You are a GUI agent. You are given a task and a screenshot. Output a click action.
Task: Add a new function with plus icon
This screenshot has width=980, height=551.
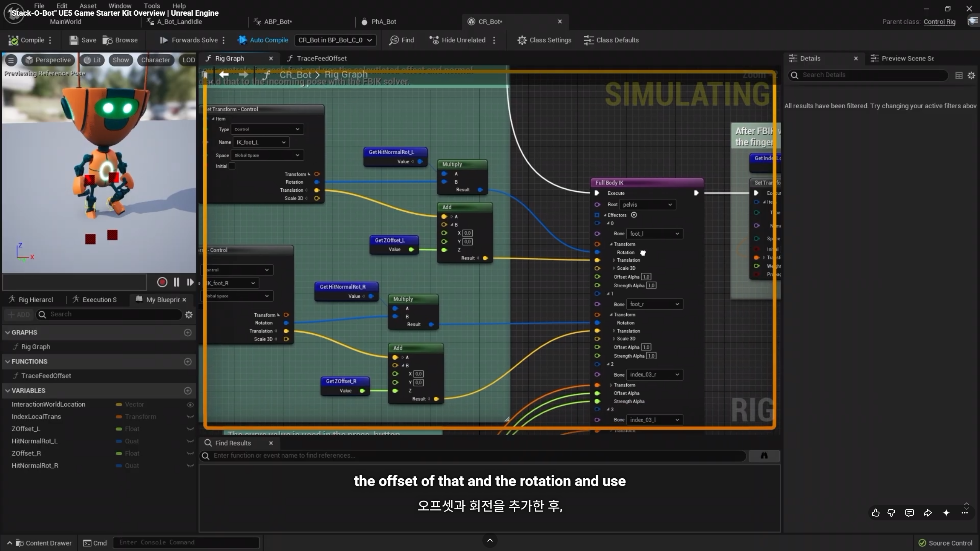188,362
